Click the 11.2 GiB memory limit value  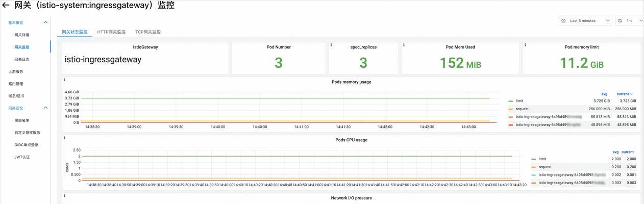(x=582, y=63)
